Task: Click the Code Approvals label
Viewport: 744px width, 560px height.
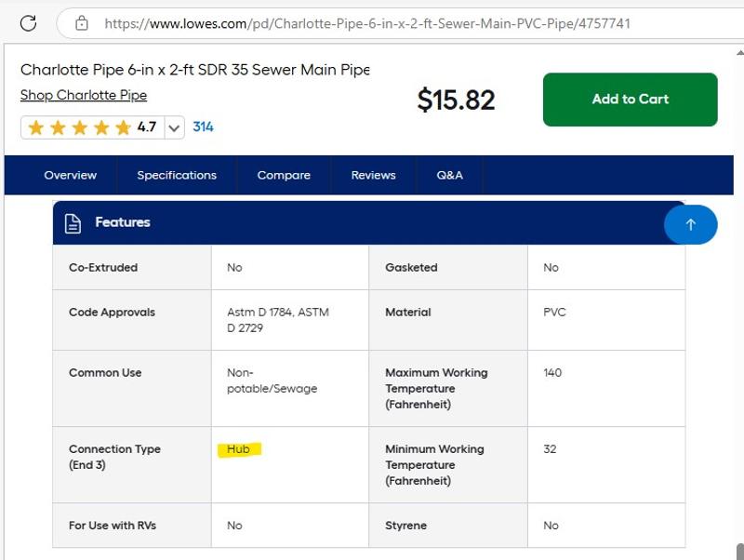Action: [x=112, y=313]
